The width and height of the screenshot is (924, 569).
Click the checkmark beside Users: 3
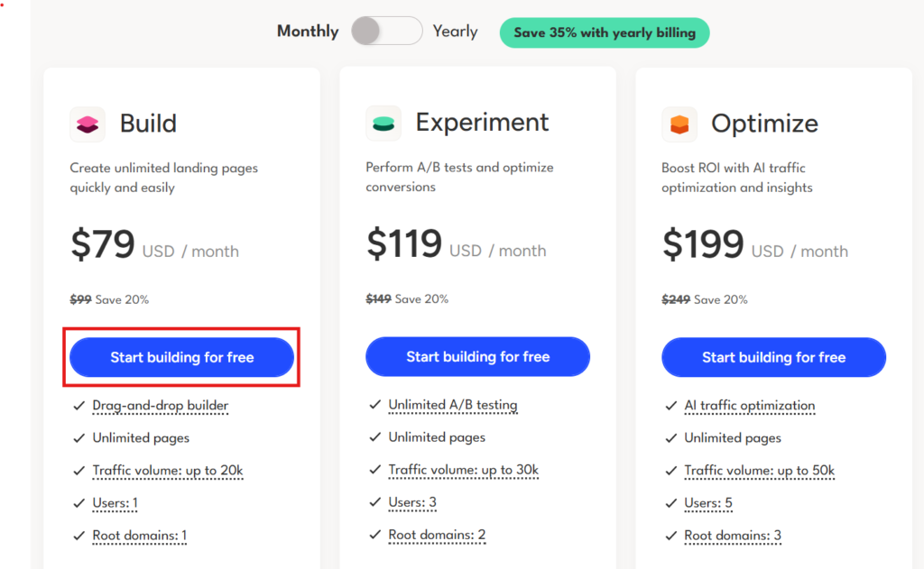tap(374, 503)
